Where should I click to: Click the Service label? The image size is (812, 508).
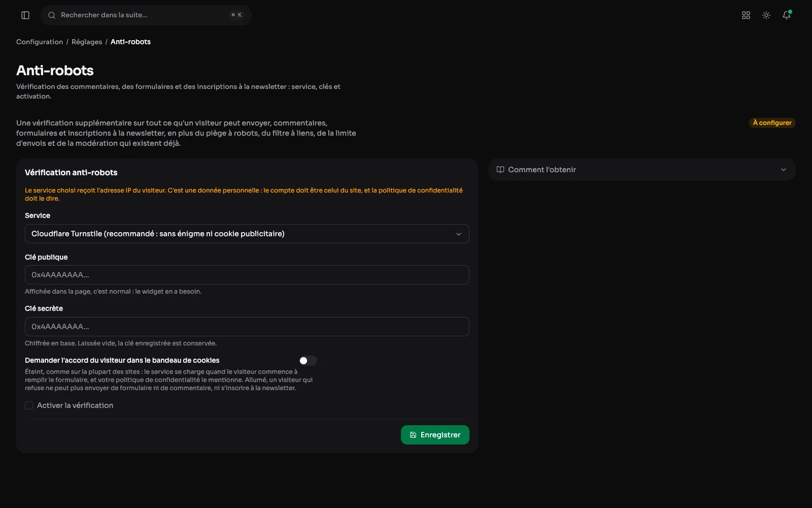(x=38, y=215)
